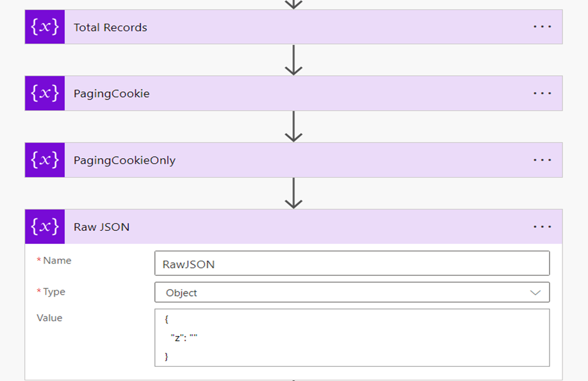This screenshot has width=588, height=381.
Task: Click the PagingCookieOnly variable icon
Action: click(44, 160)
